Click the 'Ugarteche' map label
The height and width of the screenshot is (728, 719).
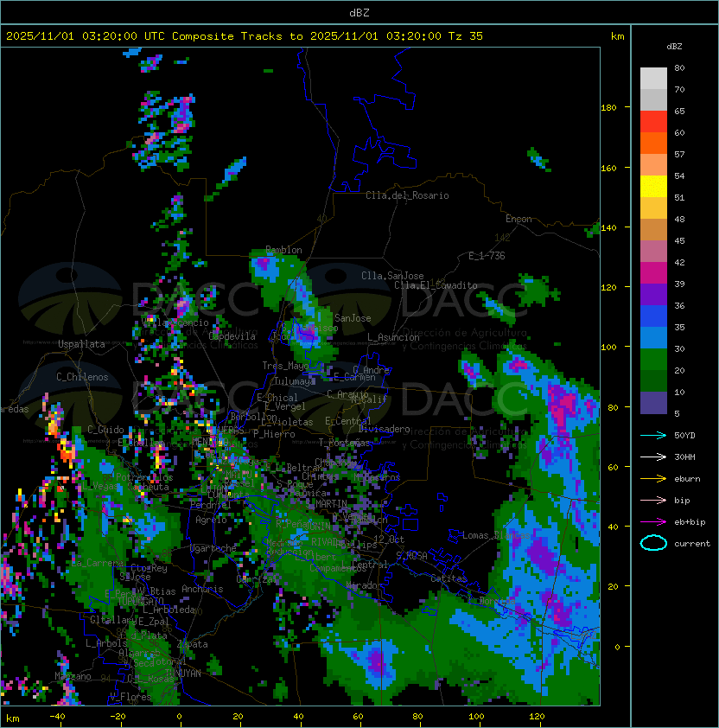(x=213, y=548)
